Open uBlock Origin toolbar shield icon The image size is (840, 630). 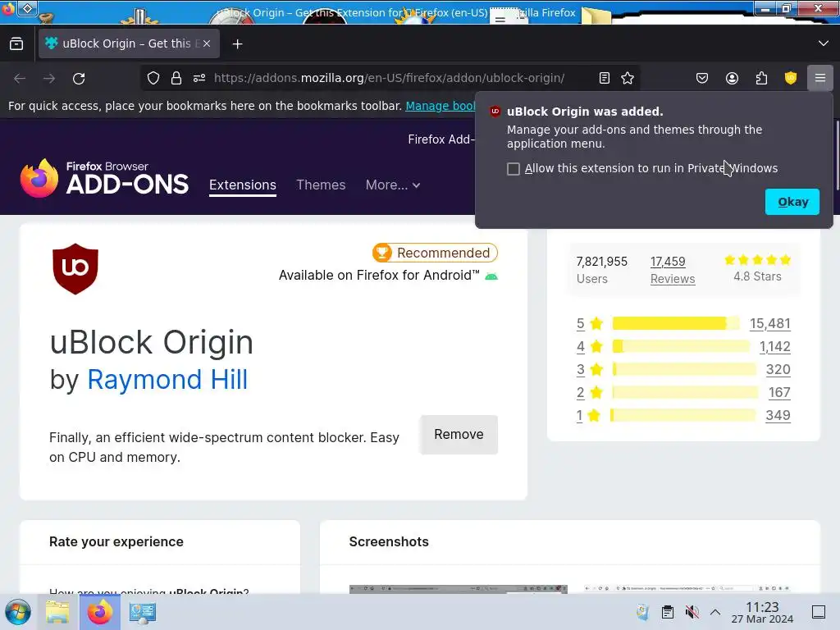point(791,78)
